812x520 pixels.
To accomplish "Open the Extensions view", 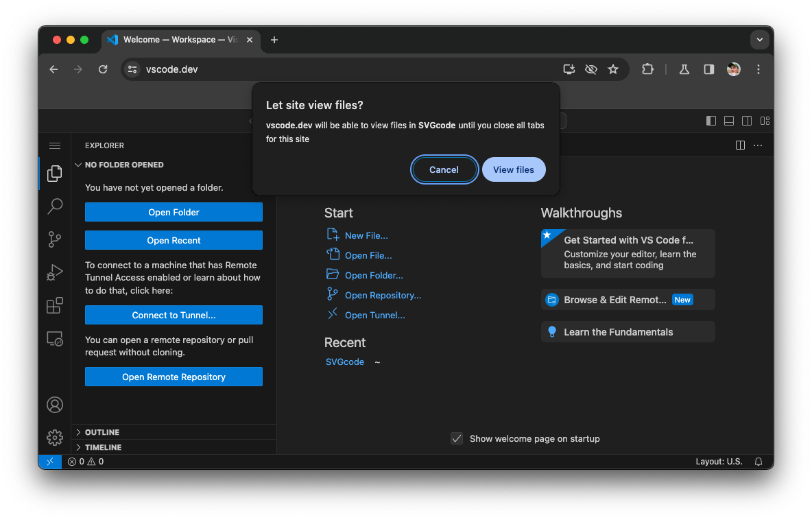I will point(55,305).
